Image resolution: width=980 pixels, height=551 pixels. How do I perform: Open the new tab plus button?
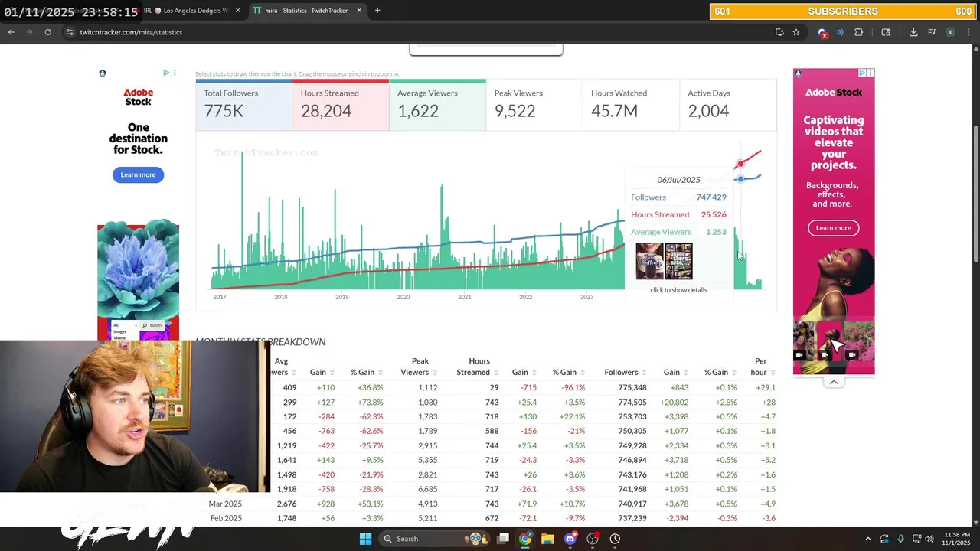377,11
